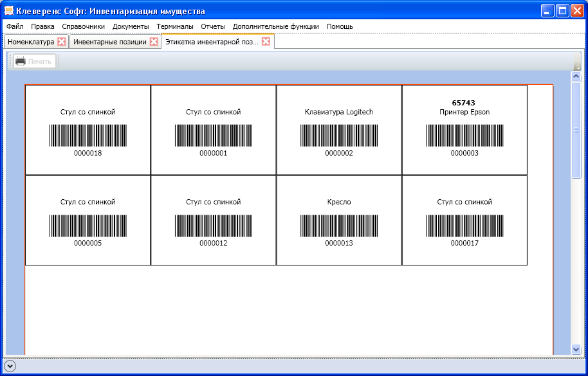Image resolution: width=588 pixels, height=376 pixels.
Task: Open toolbar overflow options arrow
Action: coord(577,66)
